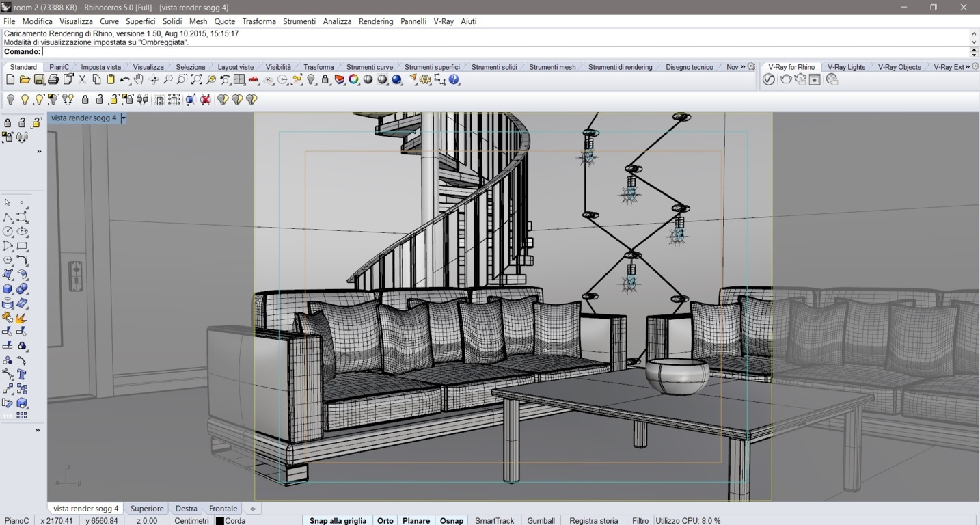This screenshot has width=980, height=525.
Task: Toggle Orto mode in the status bar
Action: click(x=385, y=520)
